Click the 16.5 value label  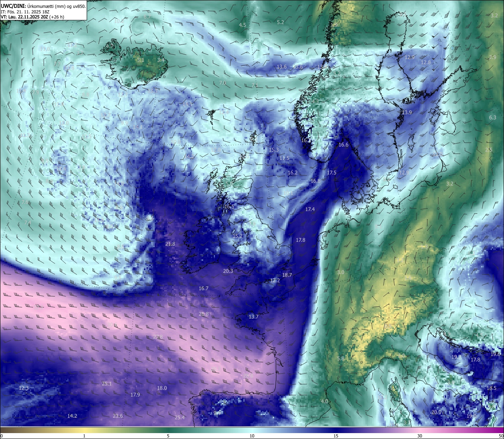click(229, 206)
